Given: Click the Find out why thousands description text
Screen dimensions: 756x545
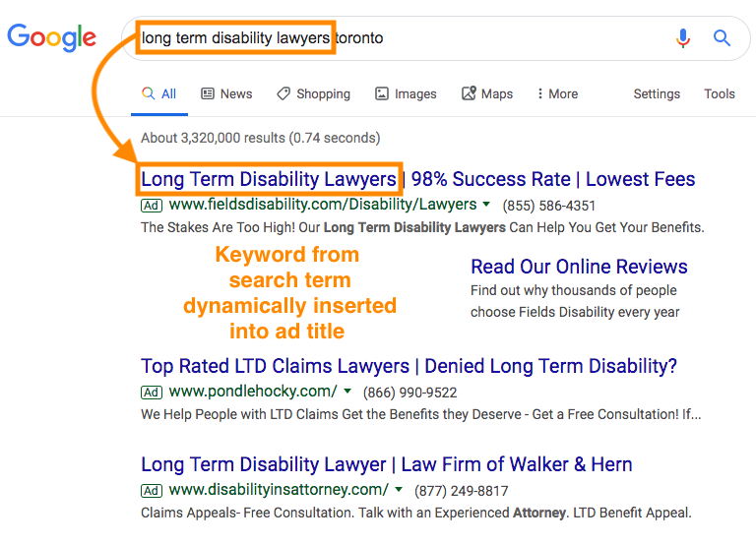Looking at the screenshot, I should click(575, 301).
